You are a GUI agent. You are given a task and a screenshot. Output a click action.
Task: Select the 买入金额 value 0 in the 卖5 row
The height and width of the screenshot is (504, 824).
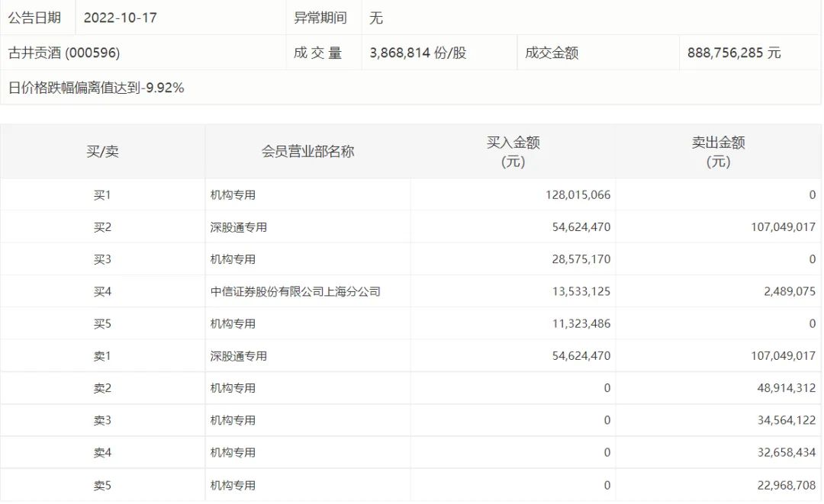click(607, 486)
